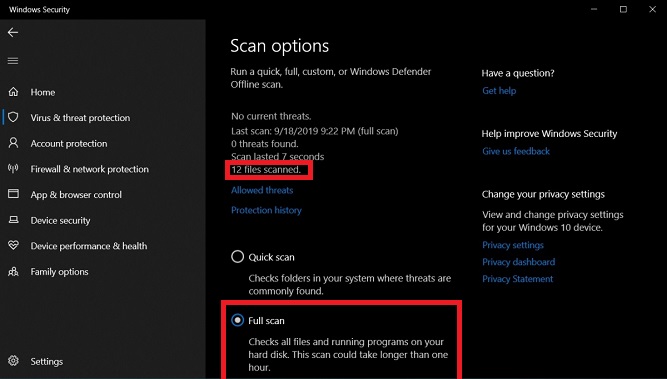The width and height of the screenshot is (667, 379).
Task: Click the Device security laptop icon
Action: point(13,220)
